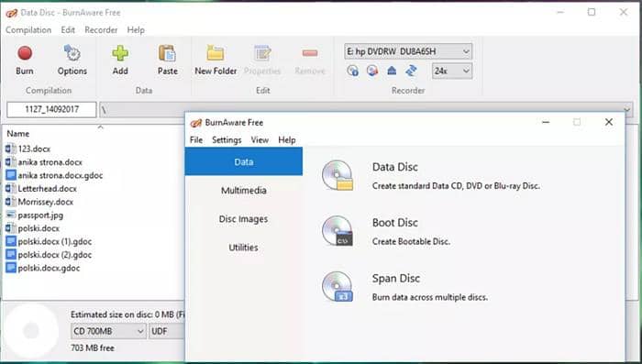
Task: Open the Boot Disc project icon
Action: (338, 231)
